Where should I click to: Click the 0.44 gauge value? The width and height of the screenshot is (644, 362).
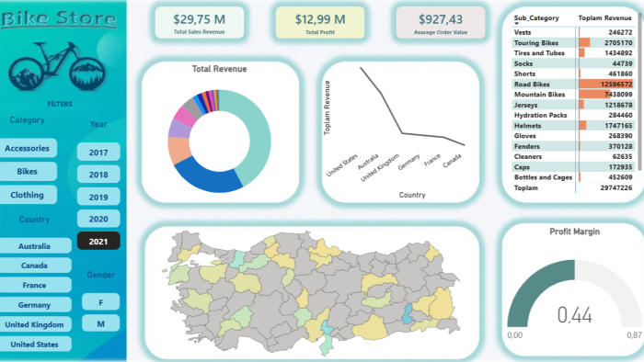point(575,315)
